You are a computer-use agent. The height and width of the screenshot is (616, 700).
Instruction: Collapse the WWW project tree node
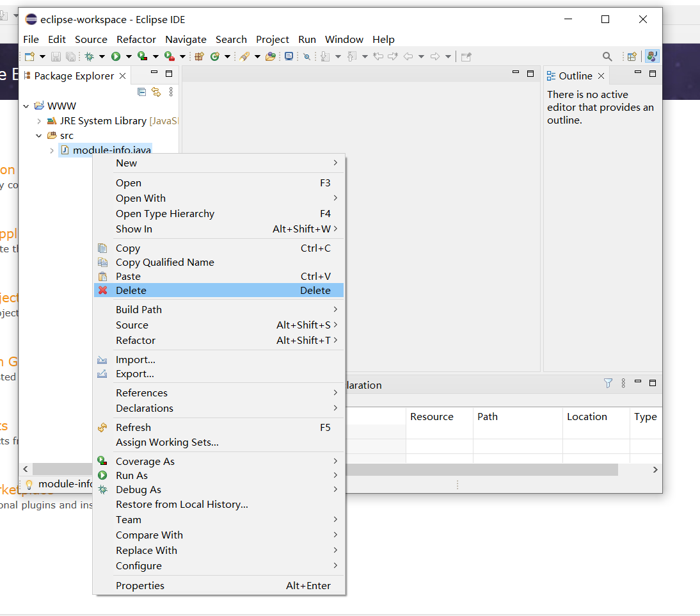(26, 106)
